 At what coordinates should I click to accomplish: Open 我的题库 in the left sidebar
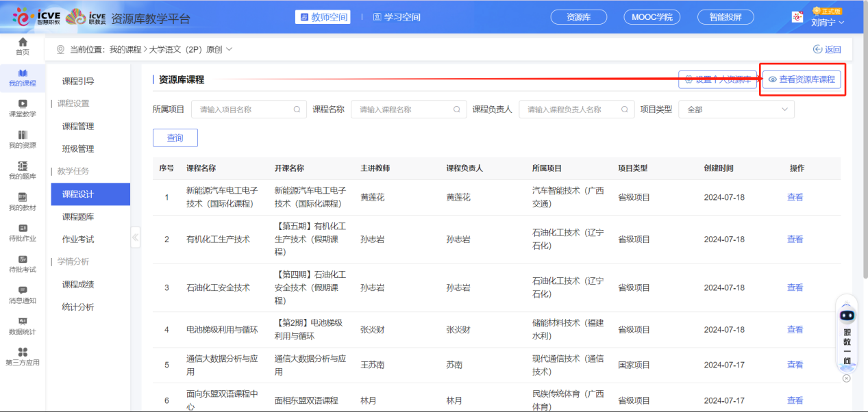click(23, 171)
